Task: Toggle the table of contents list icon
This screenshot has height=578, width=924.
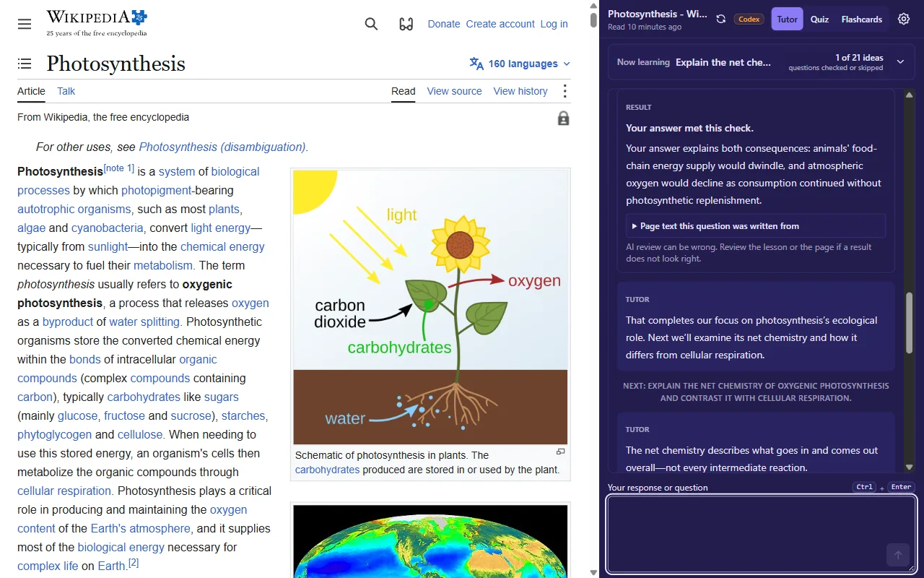Action: click(x=25, y=64)
